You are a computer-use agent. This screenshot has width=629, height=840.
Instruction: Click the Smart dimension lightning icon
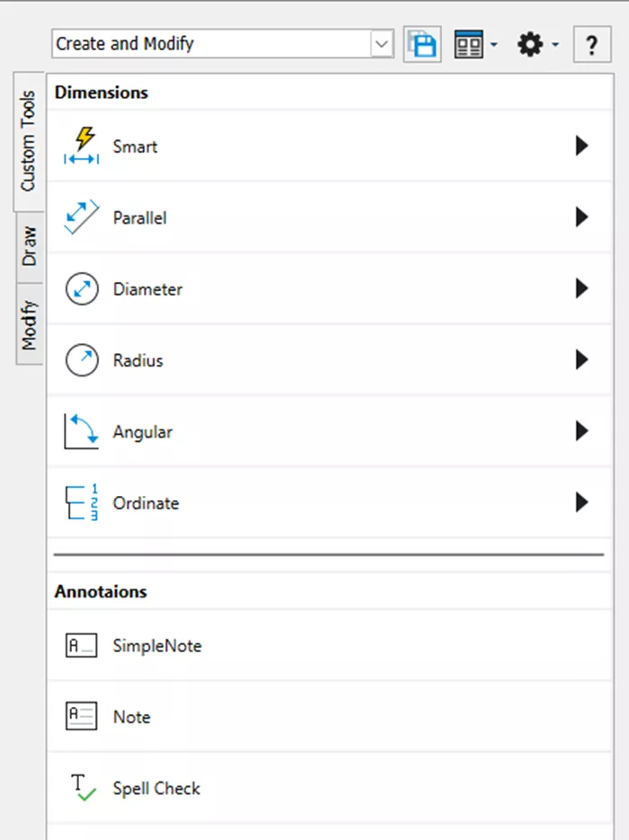82,146
